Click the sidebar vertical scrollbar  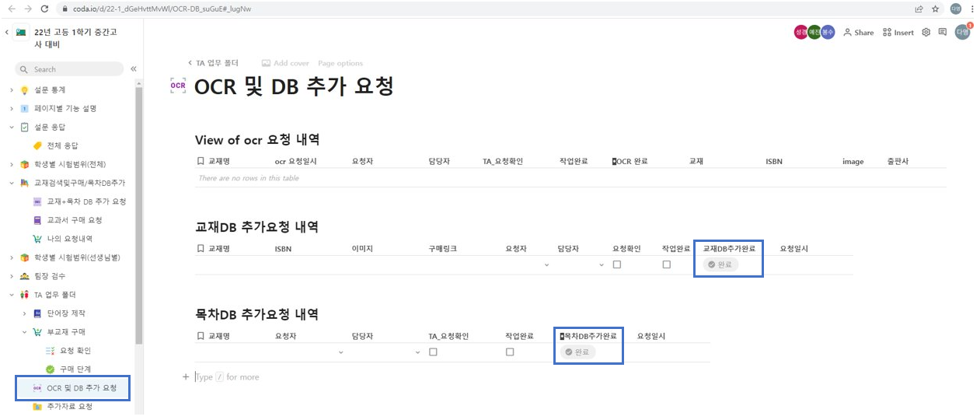138,233
